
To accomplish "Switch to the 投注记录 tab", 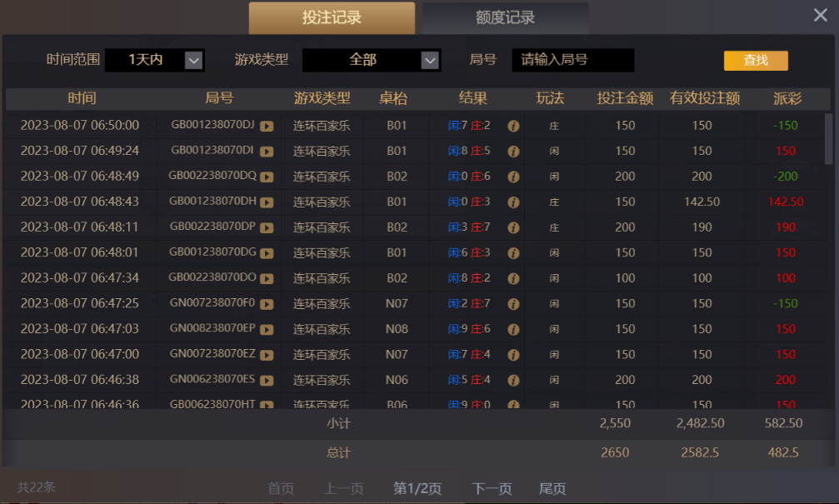I will (332, 17).
